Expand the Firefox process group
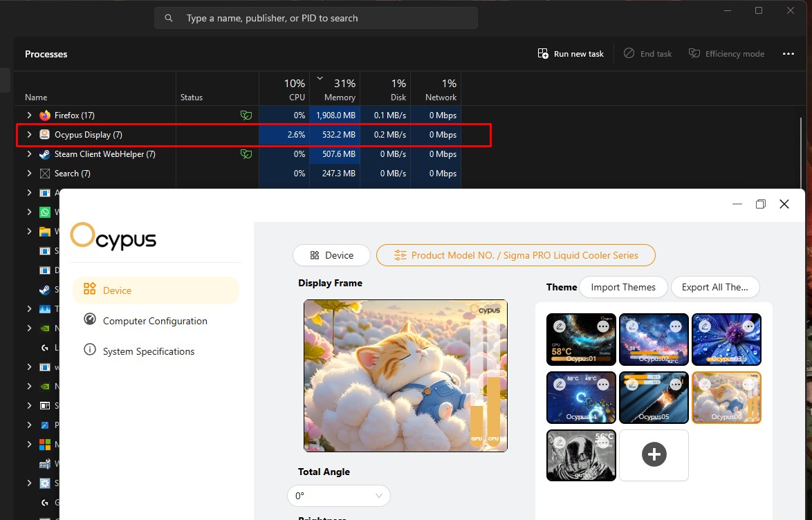This screenshot has width=812, height=520. [30, 115]
